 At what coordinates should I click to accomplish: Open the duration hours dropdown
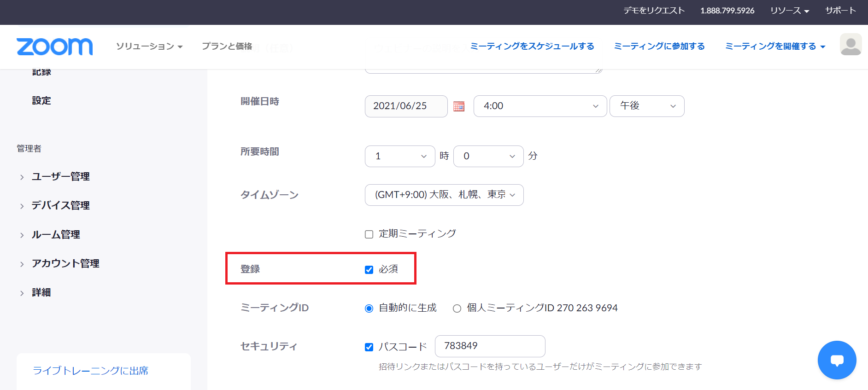[399, 157]
